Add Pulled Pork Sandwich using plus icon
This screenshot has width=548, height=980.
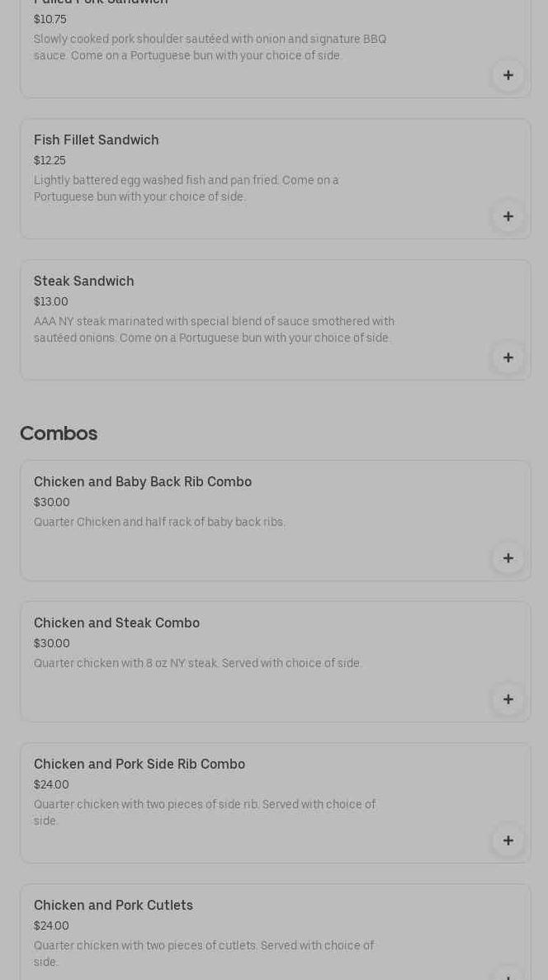pos(508,76)
